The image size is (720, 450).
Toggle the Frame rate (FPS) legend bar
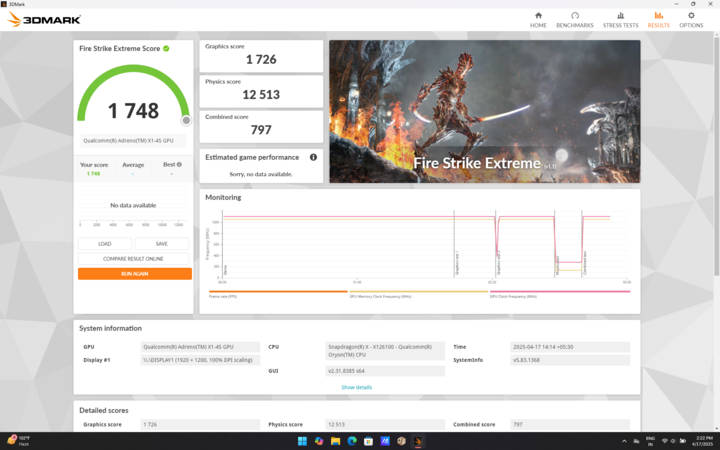click(278, 292)
